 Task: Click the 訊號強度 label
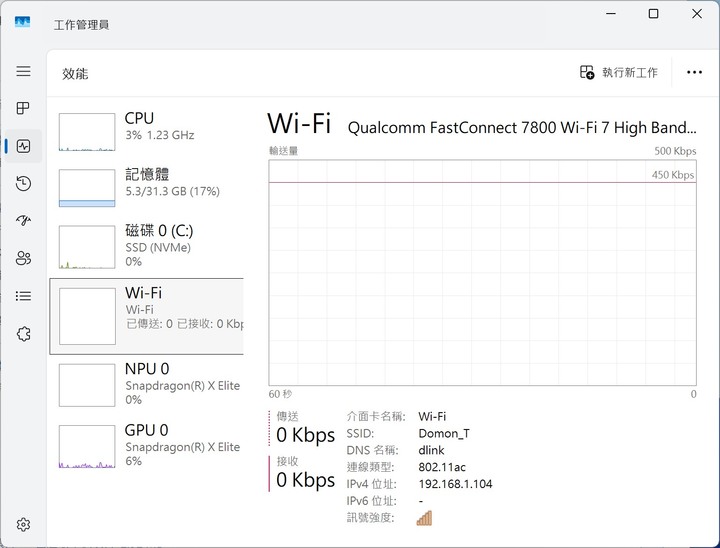(x=371, y=518)
